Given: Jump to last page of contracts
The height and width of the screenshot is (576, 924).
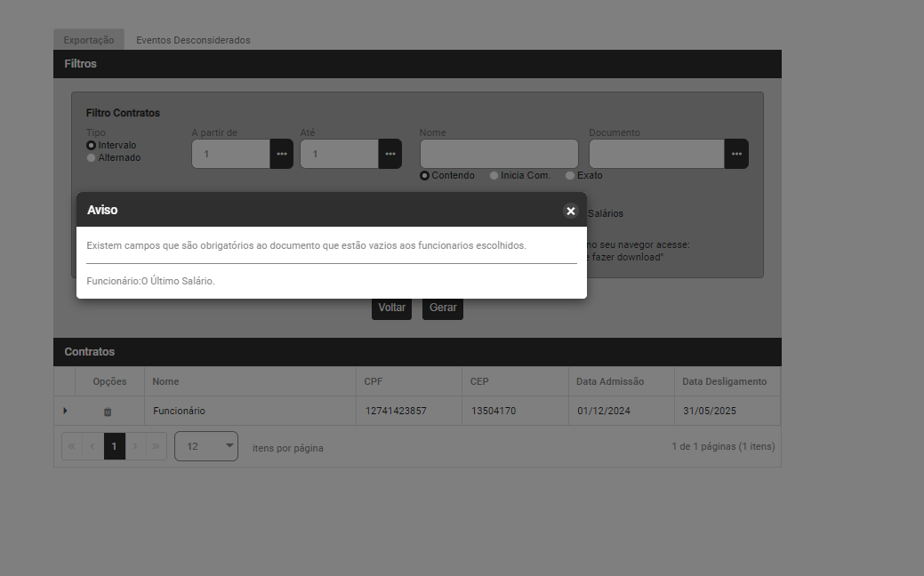Looking at the screenshot, I should (x=157, y=446).
